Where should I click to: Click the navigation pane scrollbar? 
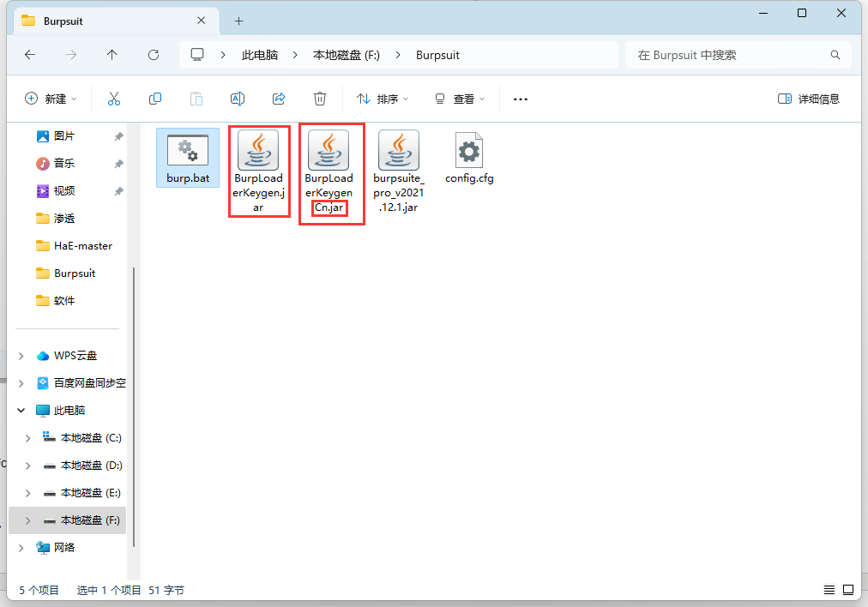point(134,407)
